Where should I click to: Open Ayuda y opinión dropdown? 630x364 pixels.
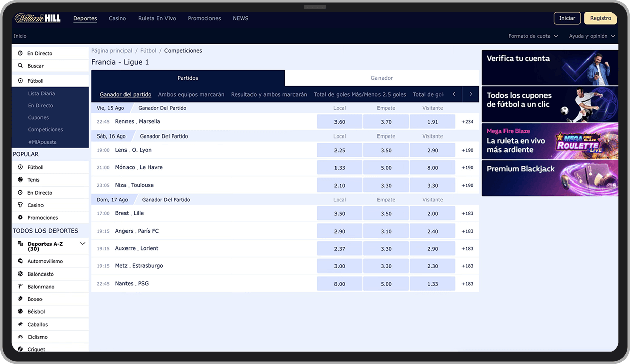pyautogui.click(x=592, y=36)
